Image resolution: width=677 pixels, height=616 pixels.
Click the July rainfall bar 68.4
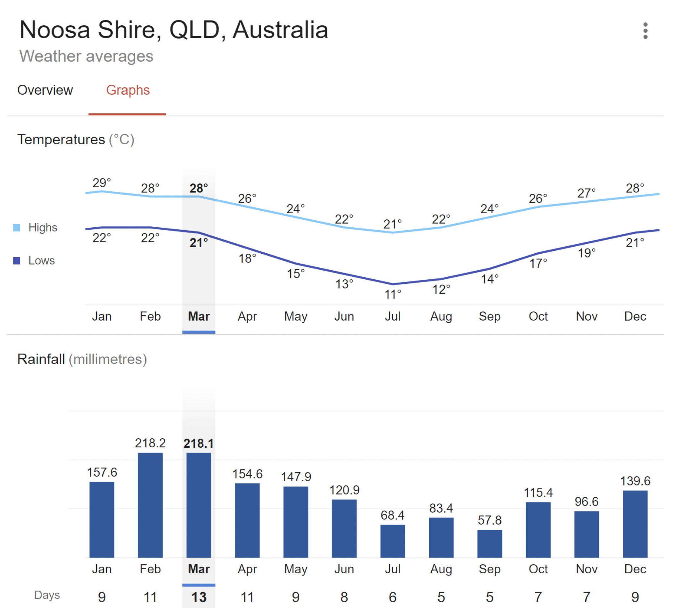(393, 541)
